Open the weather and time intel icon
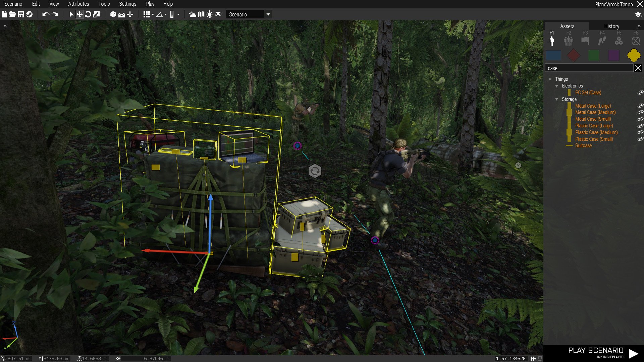The image size is (644, 362). [193, 14]
